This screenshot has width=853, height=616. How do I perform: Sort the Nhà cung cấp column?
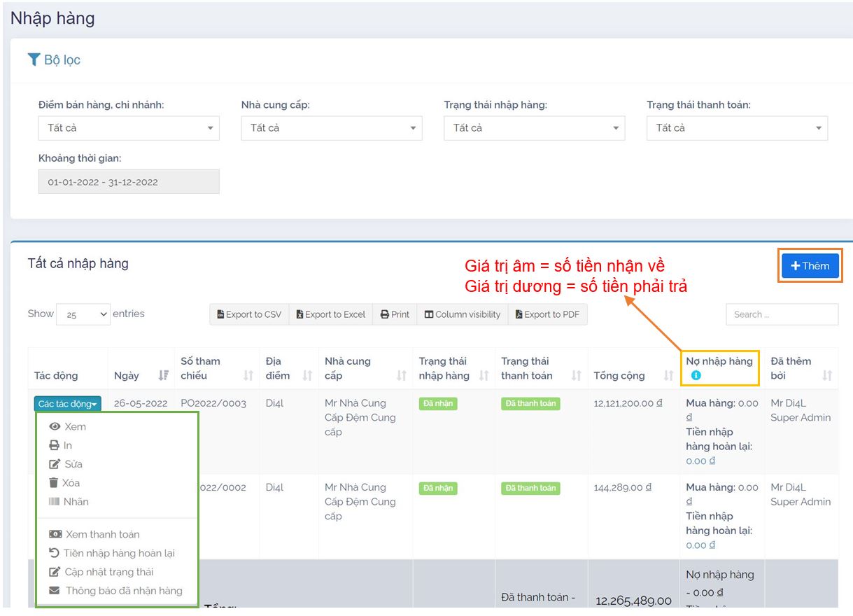[401, 376]
